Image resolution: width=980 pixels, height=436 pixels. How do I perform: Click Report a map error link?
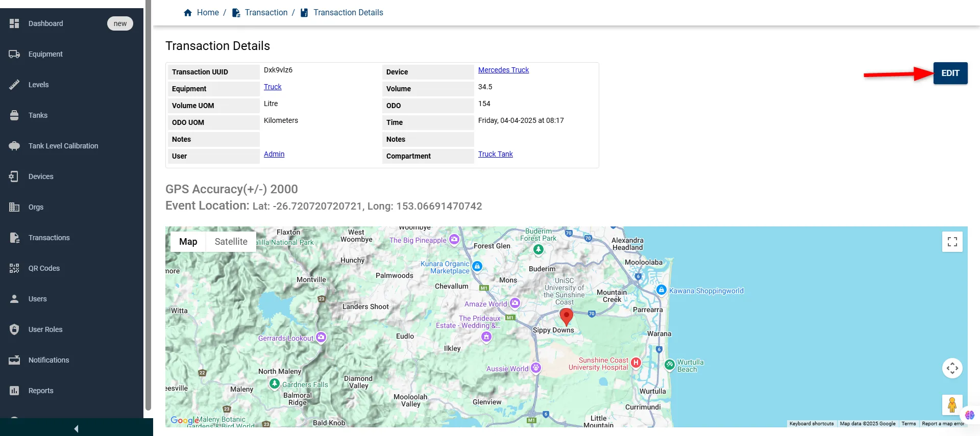(943, 424)
